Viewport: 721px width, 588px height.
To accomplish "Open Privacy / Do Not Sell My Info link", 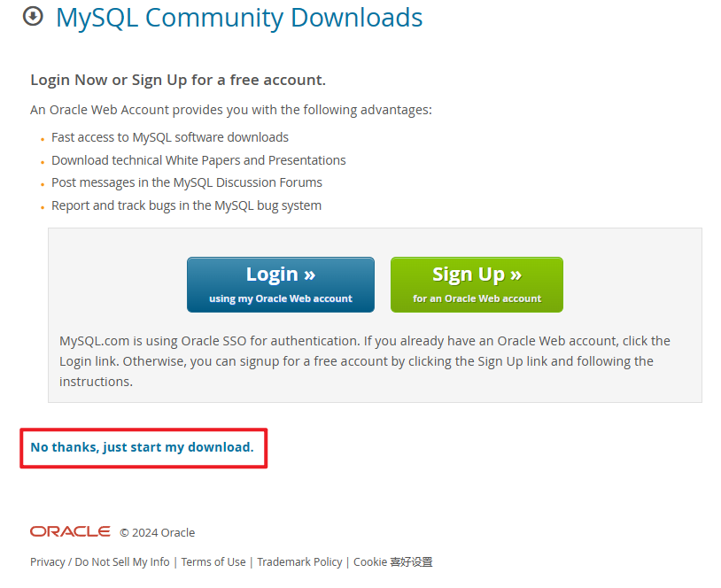I will click(100, 561).
